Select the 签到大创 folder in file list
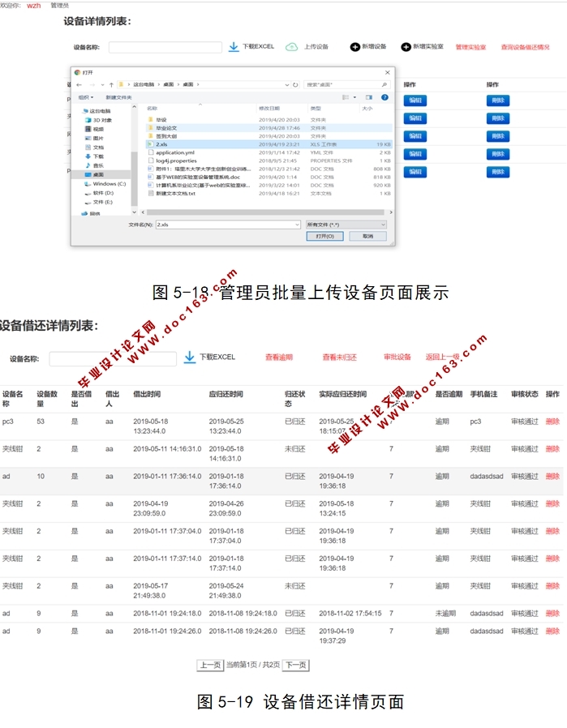This screenshot has height=728, width=567. pyautogui.click(x=268, y=136)
